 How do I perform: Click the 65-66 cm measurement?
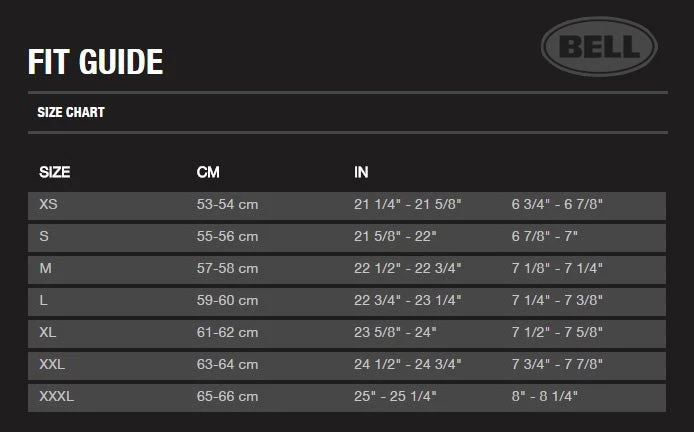tap(227, 397)
